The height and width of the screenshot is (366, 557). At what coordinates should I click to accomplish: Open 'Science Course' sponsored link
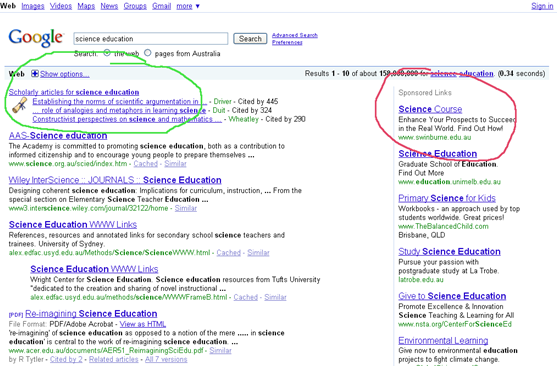430,109
